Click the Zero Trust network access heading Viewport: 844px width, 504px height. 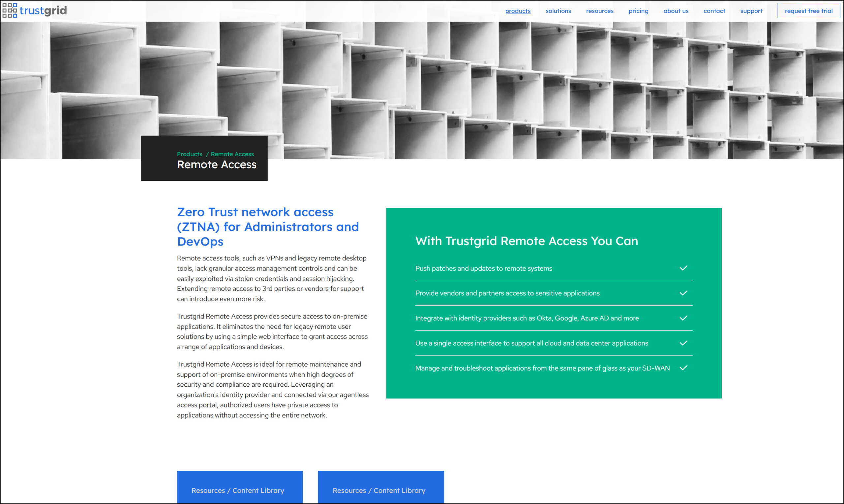coord(268,227)
